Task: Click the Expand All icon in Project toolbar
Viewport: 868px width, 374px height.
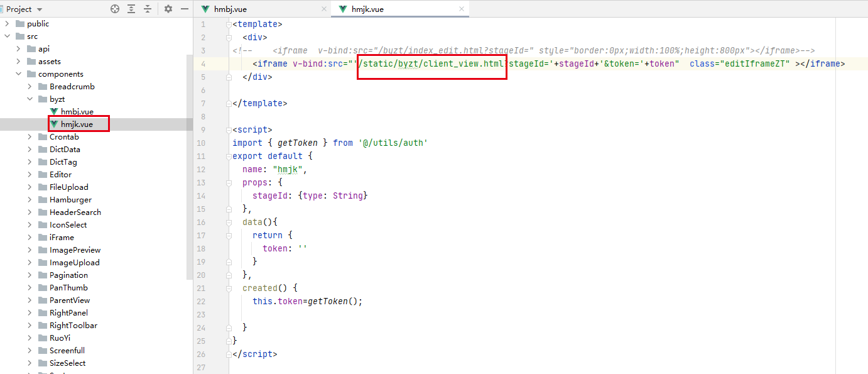Action: coord(131,9)
